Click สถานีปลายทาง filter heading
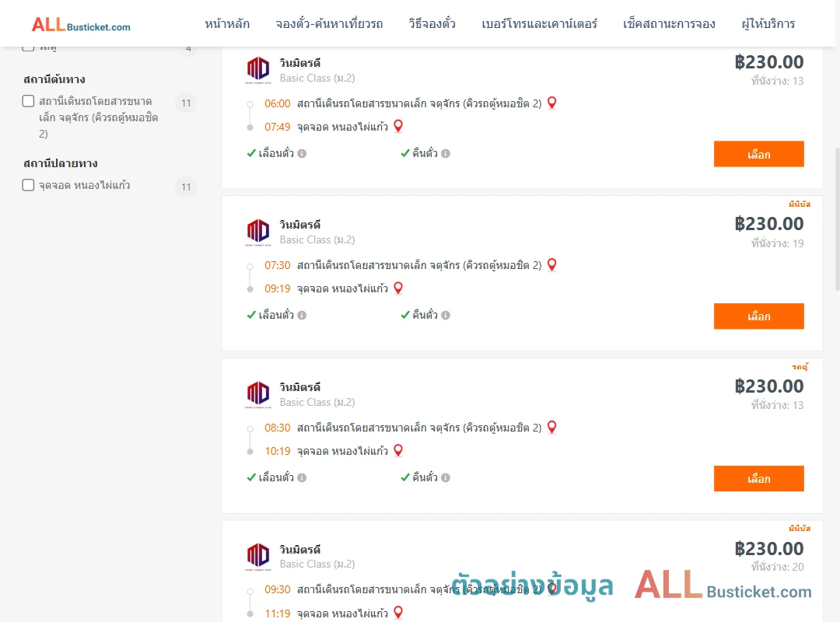The image size is (840, 622). (61, 162)
